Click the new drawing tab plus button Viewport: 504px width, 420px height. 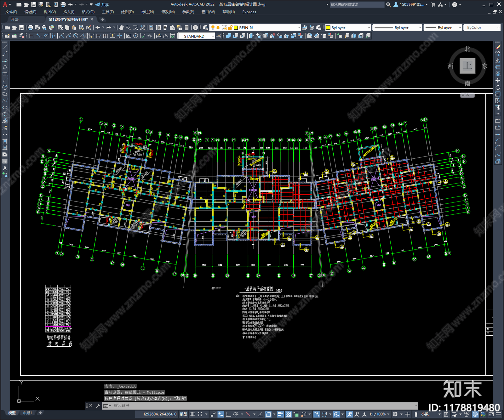pos(102,20)
